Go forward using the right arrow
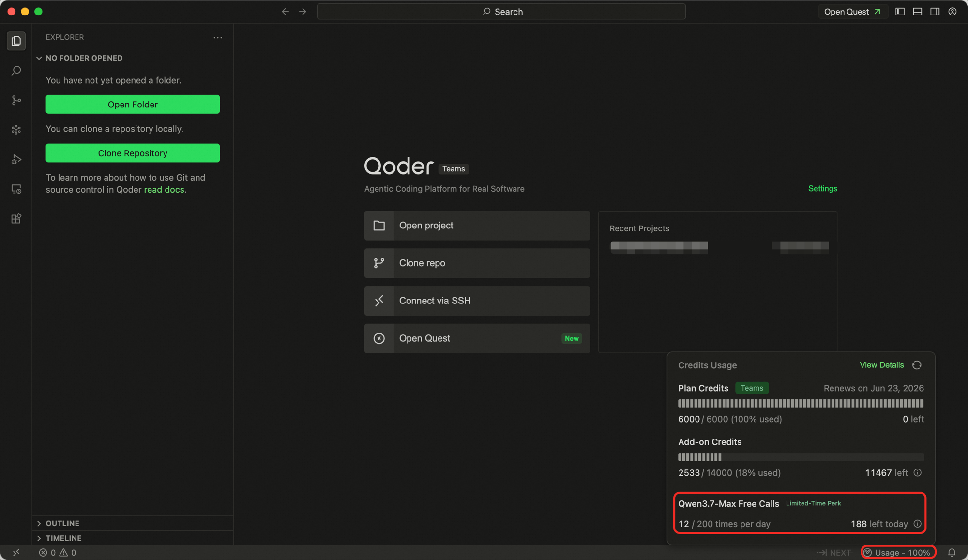This screenshot has width=968, height=560. coord(302,12)
